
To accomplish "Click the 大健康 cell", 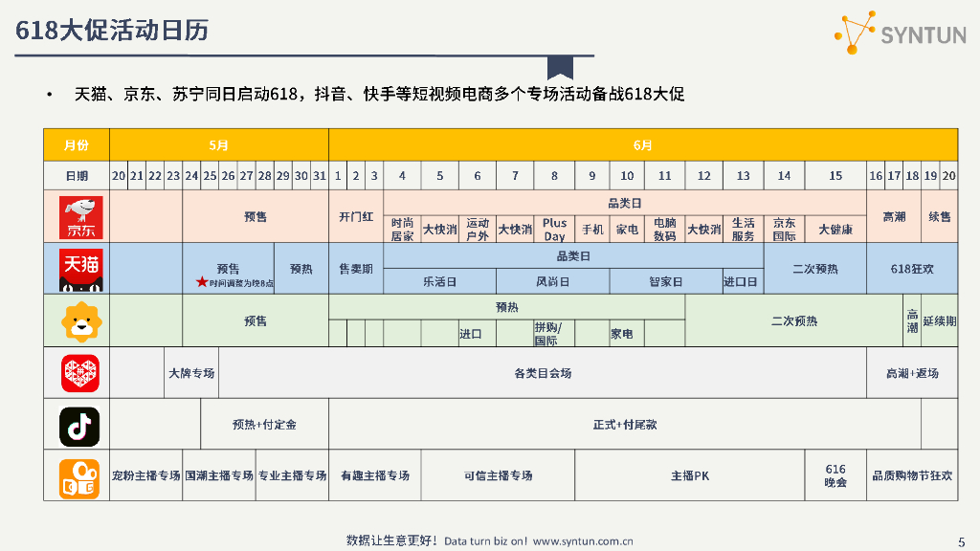I will [x=835, y=230].
